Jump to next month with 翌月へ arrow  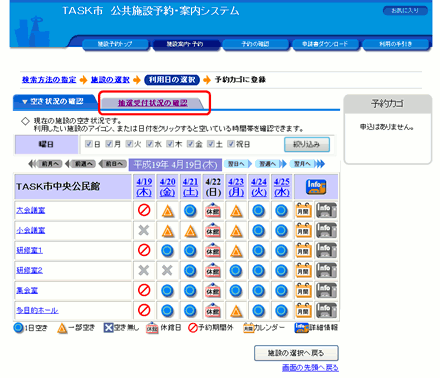click(307, 164)
